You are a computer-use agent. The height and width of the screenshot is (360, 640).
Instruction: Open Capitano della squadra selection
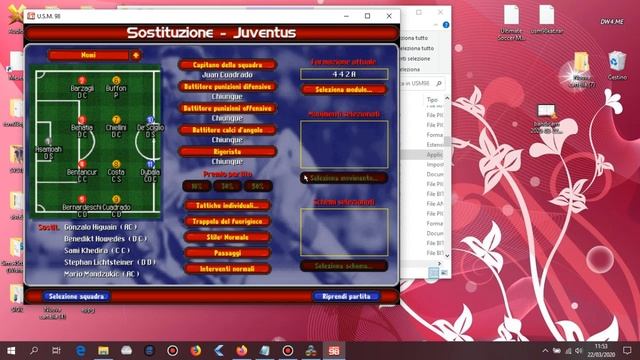pos(227,65)
